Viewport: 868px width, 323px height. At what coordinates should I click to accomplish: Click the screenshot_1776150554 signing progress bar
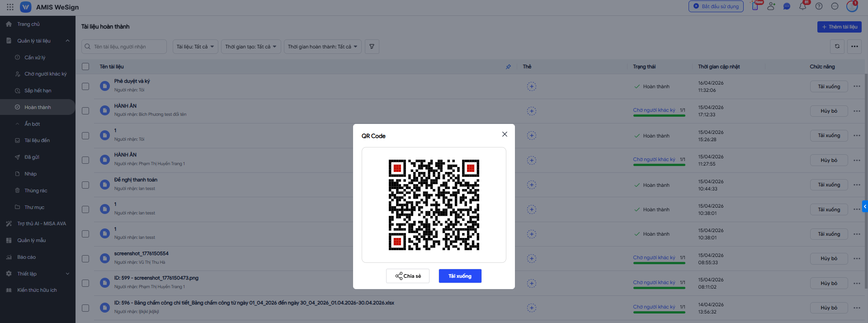coord(659,263)
